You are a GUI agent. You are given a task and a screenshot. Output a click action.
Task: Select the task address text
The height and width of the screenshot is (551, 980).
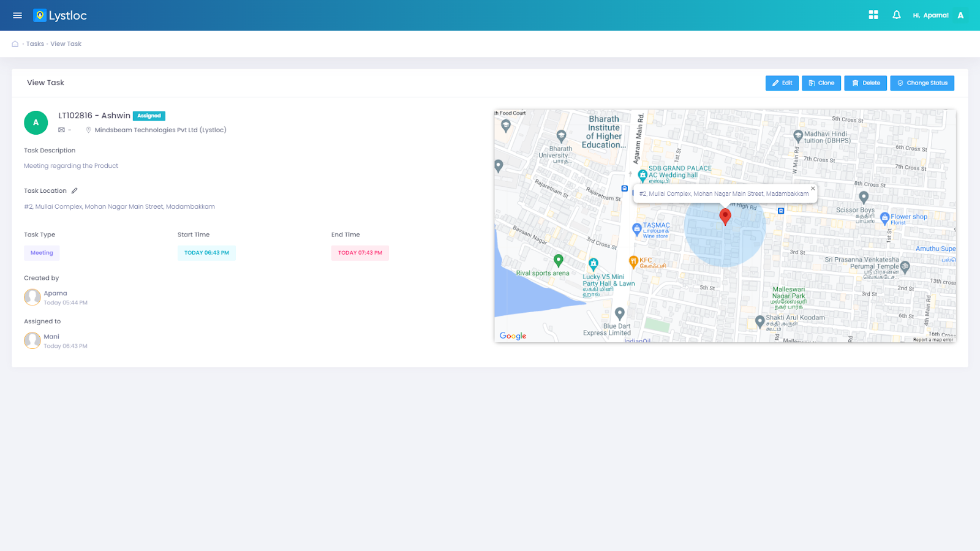(119, 207)
